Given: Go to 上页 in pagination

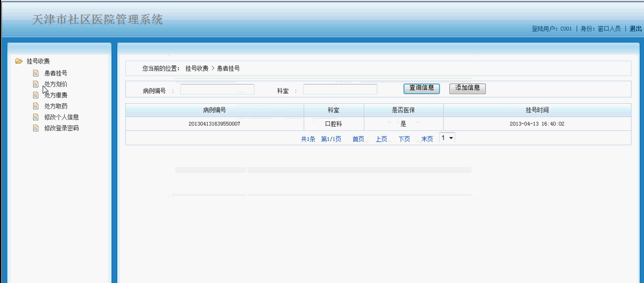Looking at the screenshot, I should (381, 139).
